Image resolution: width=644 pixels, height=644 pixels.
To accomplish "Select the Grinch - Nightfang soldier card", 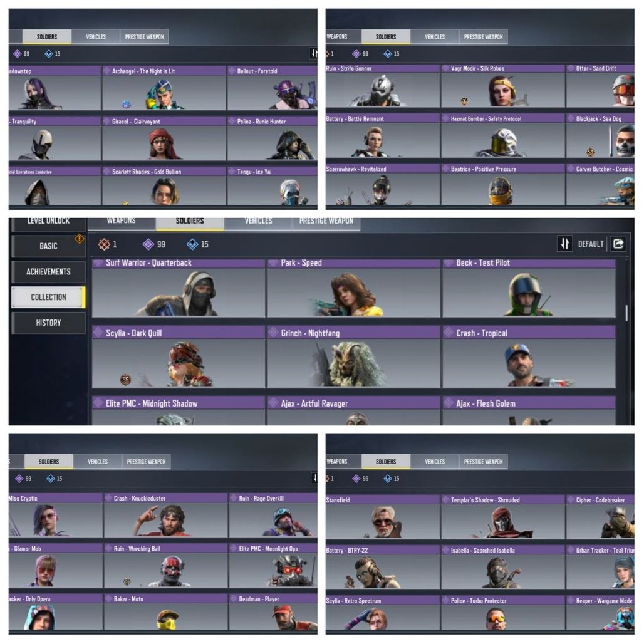I will tap(353, 357).
